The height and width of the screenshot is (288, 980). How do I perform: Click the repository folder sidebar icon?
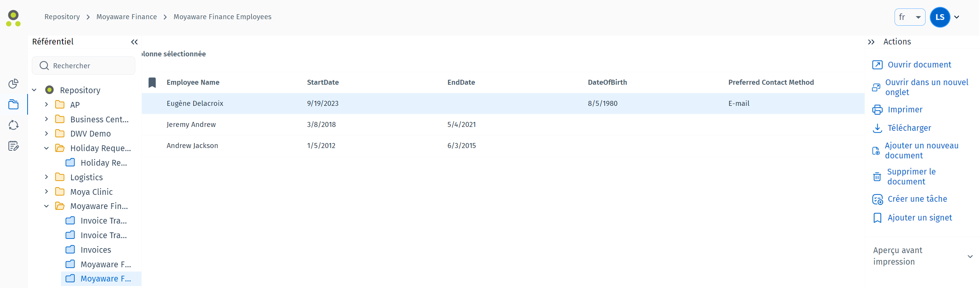tap(13, 104)
